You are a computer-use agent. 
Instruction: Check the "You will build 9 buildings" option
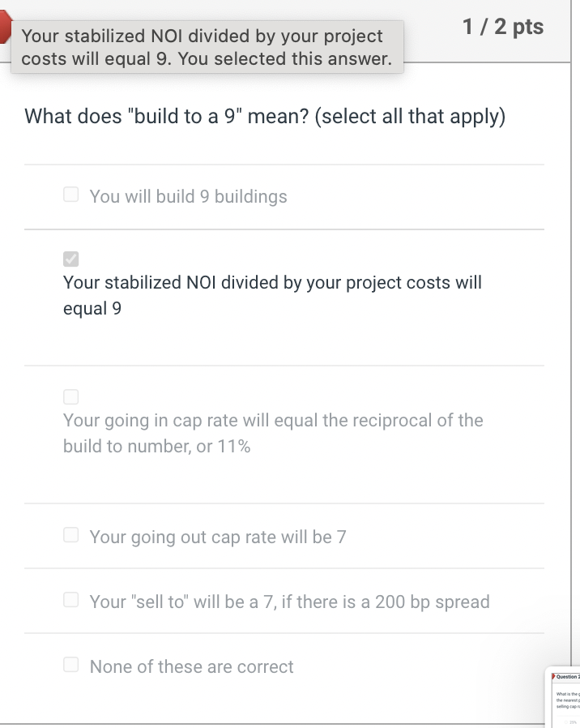[x=70, y=194]
